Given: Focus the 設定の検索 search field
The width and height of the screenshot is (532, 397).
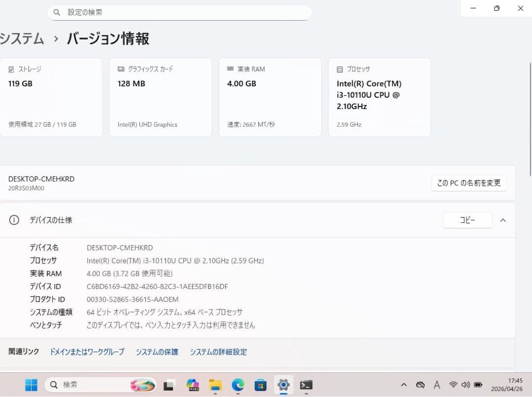Looking at the screenshot, I should pyautogui.click(x=179, y=12).
